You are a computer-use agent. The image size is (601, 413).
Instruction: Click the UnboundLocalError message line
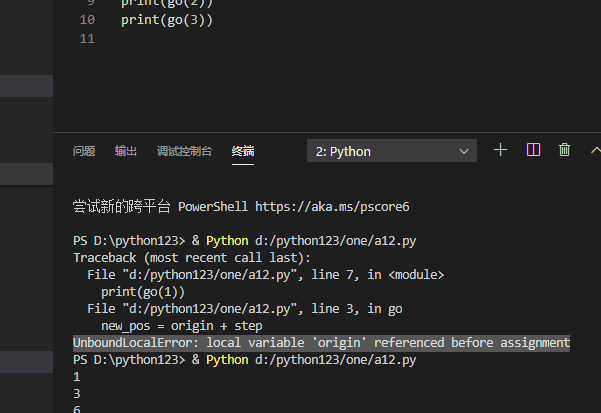pyautogui.click(x=321, y=343)
